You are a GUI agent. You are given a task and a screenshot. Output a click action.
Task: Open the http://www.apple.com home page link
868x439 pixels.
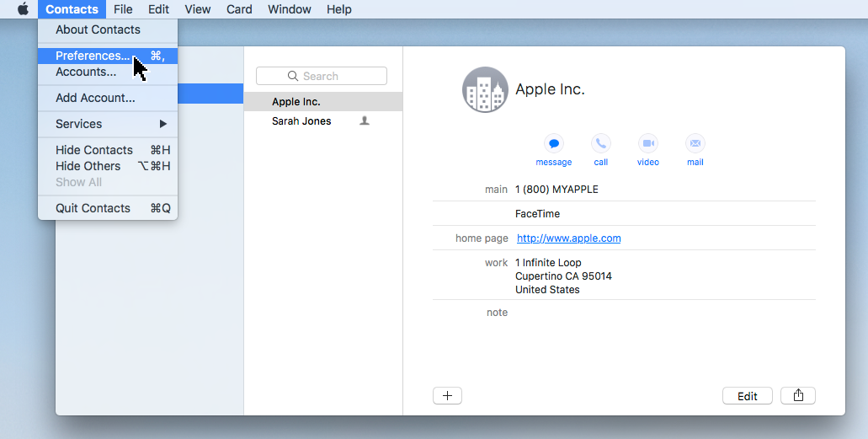568,238
